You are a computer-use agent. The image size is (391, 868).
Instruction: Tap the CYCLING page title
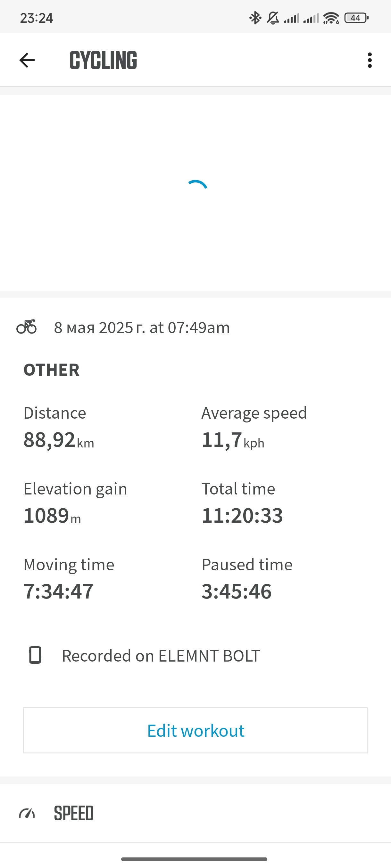[103, 60]
